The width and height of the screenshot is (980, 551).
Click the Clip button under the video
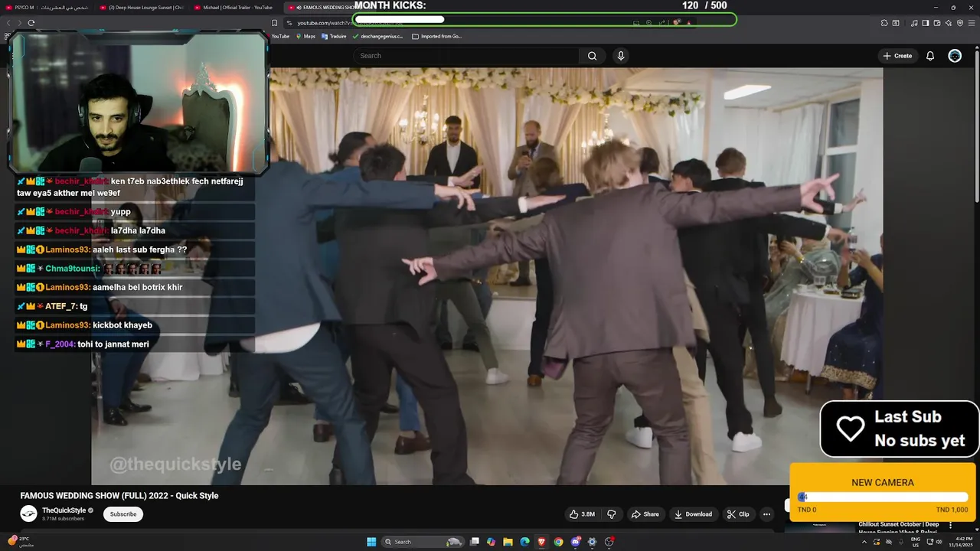738,514
